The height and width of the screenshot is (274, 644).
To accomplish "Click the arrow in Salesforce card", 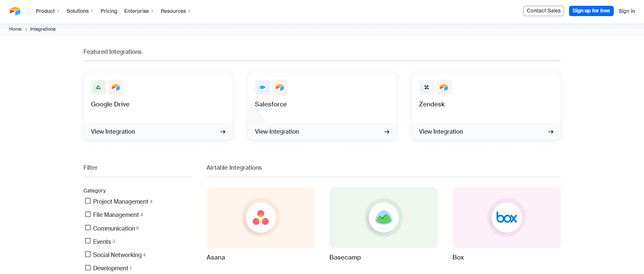I will pos(387,132).
